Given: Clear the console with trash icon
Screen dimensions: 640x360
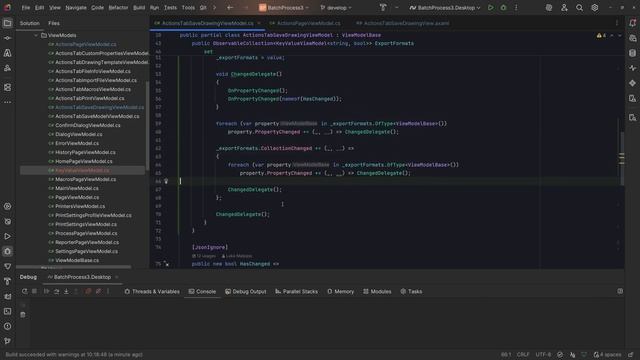Looking at the screenshot, I should [x=23, y=315].
